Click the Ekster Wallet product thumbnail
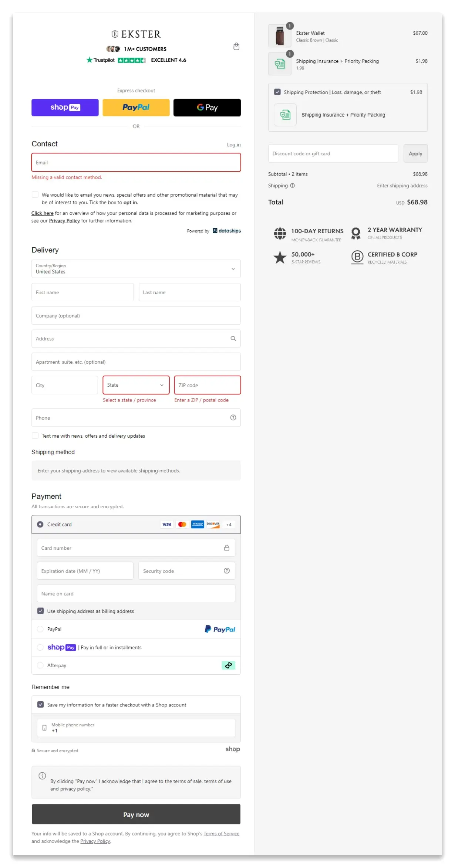Screen dimensions: 455x868 280,36
